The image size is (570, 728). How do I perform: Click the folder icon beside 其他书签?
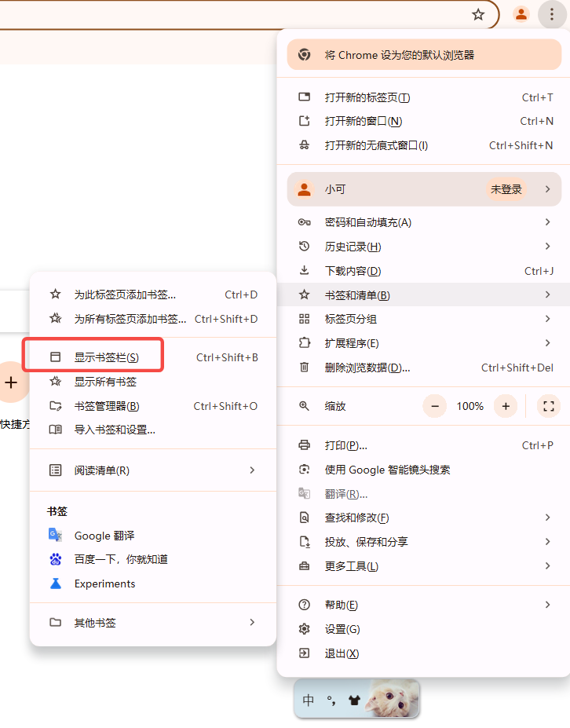point(55,622)
